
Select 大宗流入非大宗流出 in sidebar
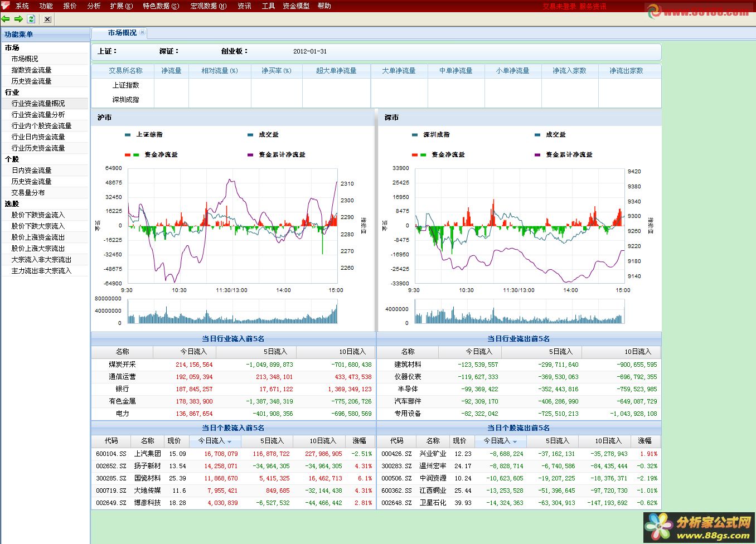coord(42,260)
